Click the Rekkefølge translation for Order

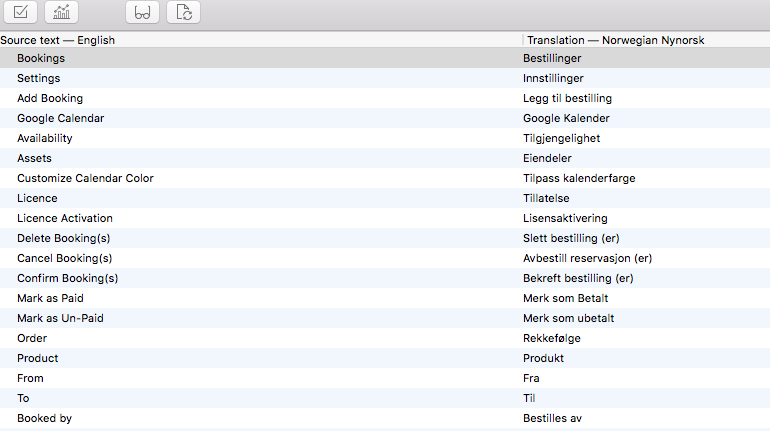[551, 338]
